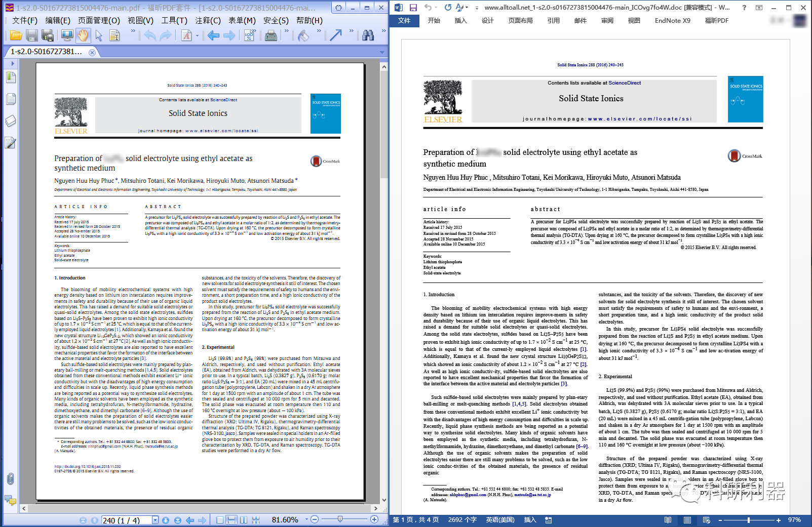Screen dimensions: 812x527
Task: Click the Word Redo icon
Action: (448, 8)
